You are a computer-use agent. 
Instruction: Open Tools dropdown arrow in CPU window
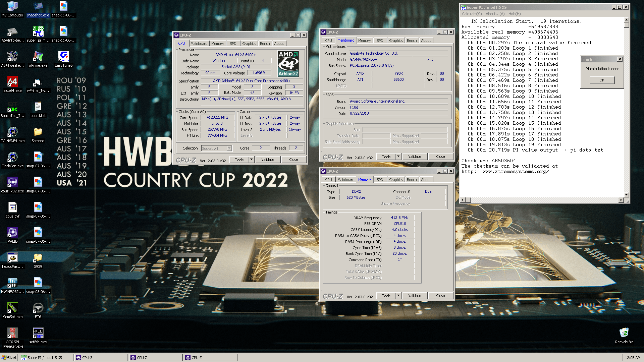[x=251, y=160]
